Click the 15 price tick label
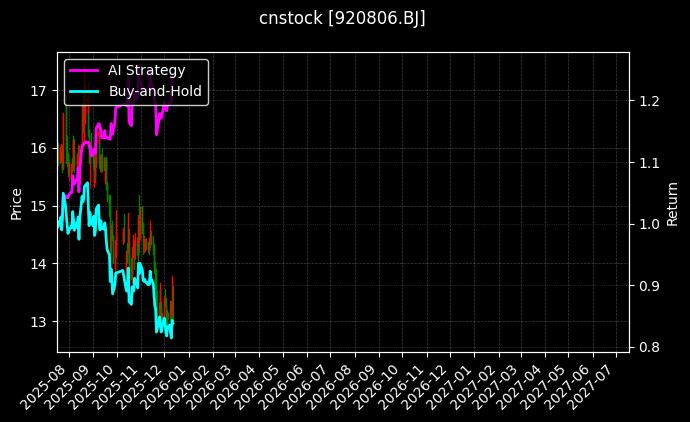This screenshot has height=422, width=690. pos(39,206)
